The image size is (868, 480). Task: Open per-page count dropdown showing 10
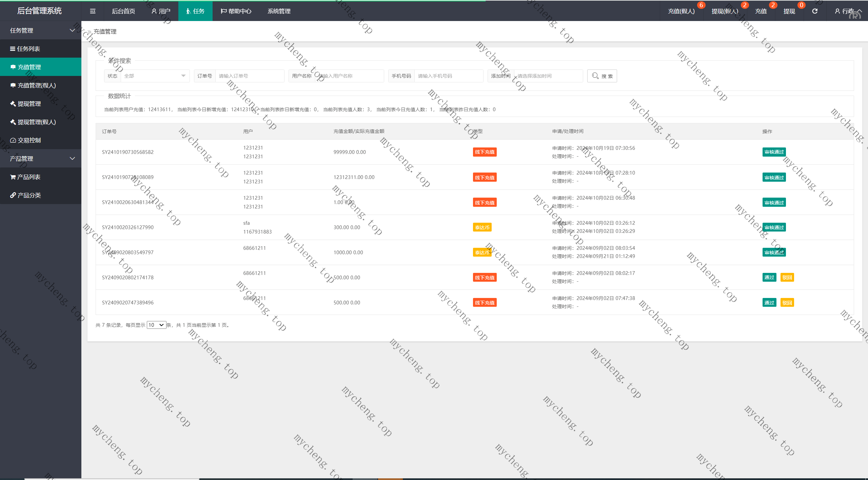156,325
